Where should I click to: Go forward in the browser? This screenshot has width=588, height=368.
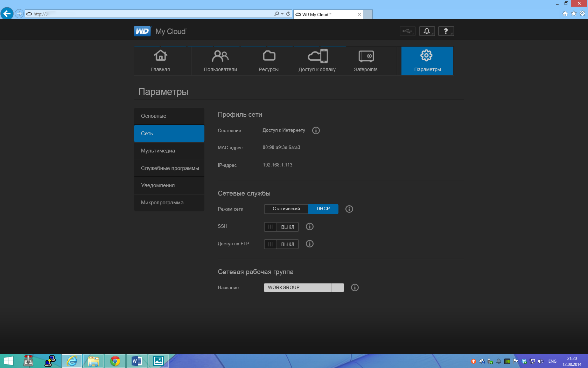pos(19,14)
